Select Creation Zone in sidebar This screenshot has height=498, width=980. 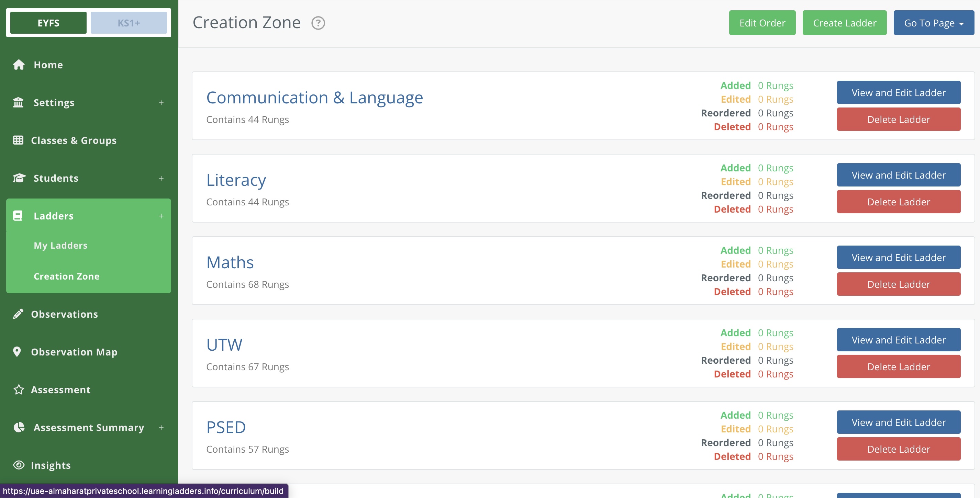pyautogui.click(x=67, y=276)
